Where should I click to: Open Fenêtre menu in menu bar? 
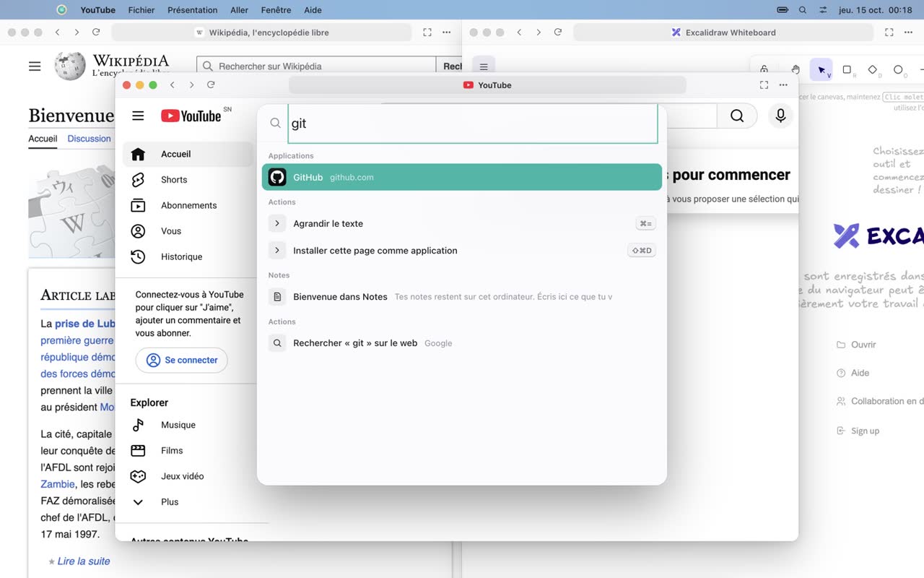(276, 10)
